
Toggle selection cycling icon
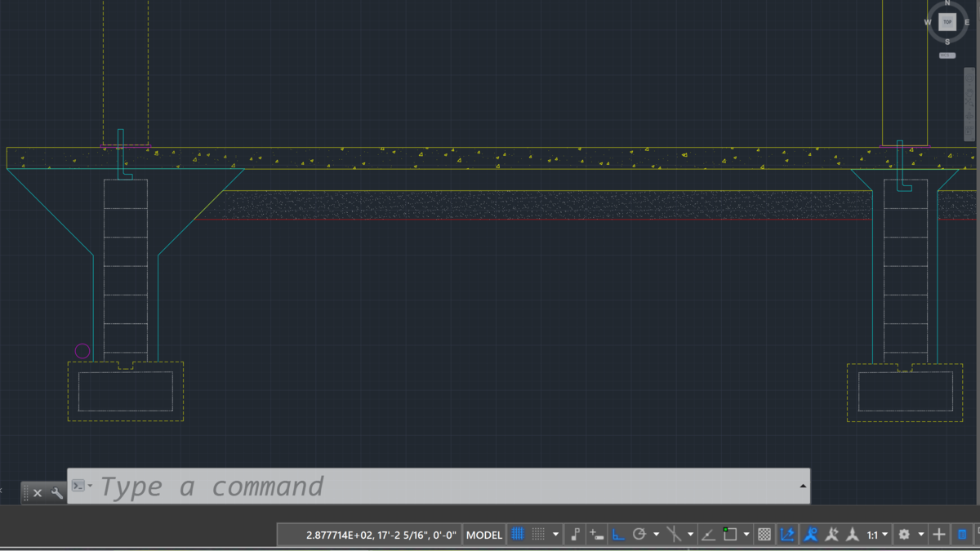[x=787, y=535]
